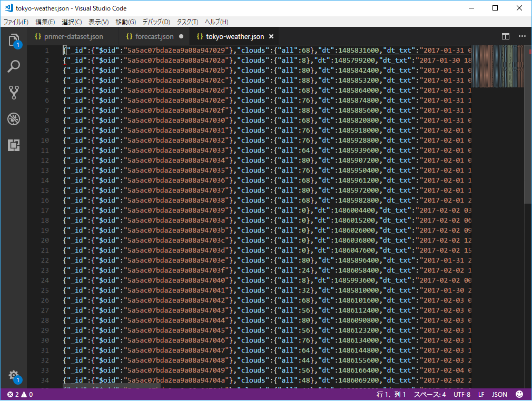Open the 編集(E) menu

45,22
